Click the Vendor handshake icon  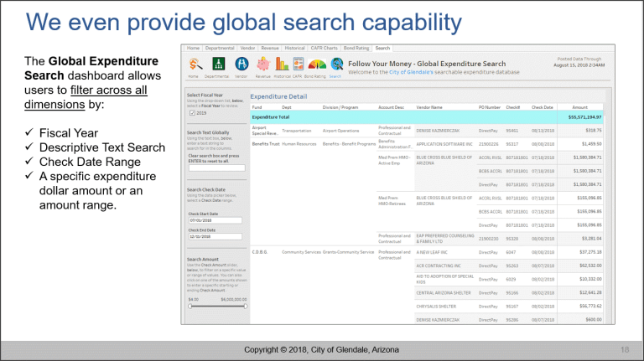(x=241, y=64)
